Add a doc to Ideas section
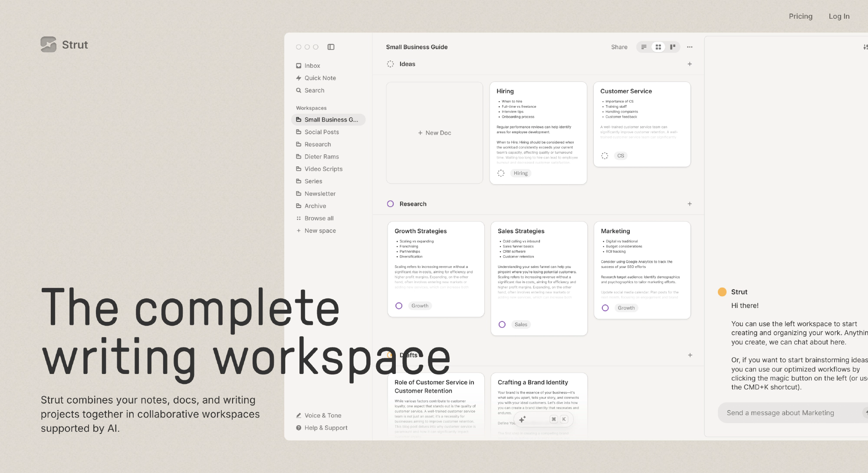Viewport: 868px width, 473px height. (690, 64)
